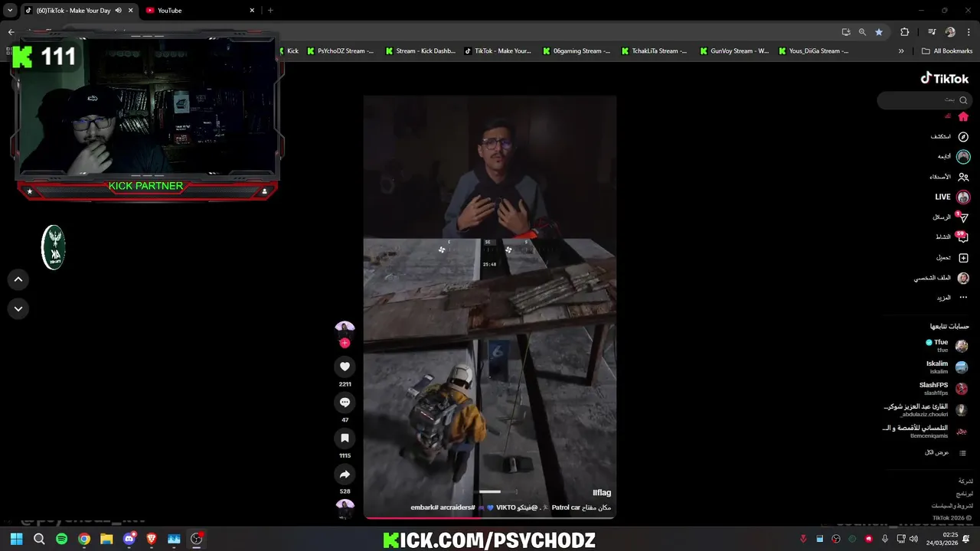Open the Chrome three-dot menu
The width and height of the screenshot is (980, 551).
pos(969,31)
